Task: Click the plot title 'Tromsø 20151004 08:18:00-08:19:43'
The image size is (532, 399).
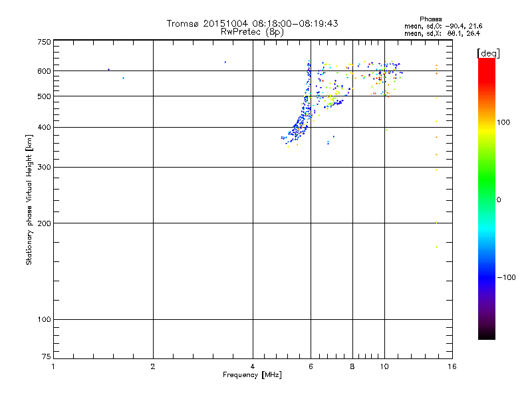Action: [252, 23]
